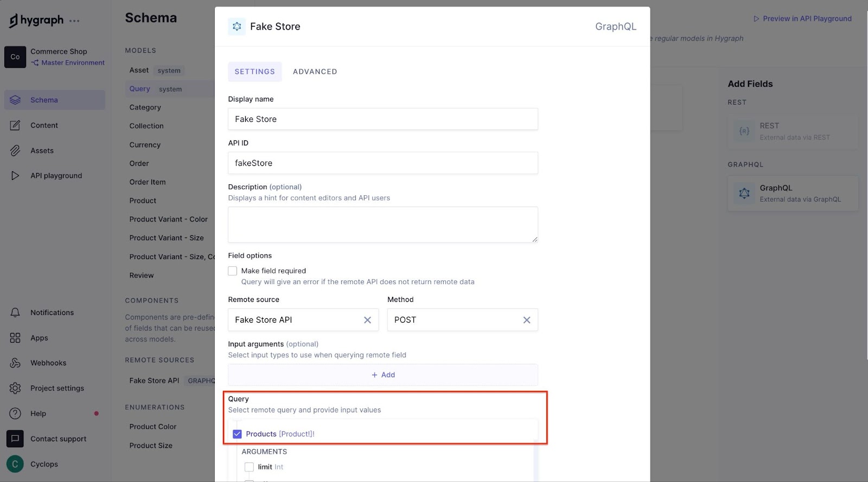Click the GraphQL field type icon

coord(744,193)
